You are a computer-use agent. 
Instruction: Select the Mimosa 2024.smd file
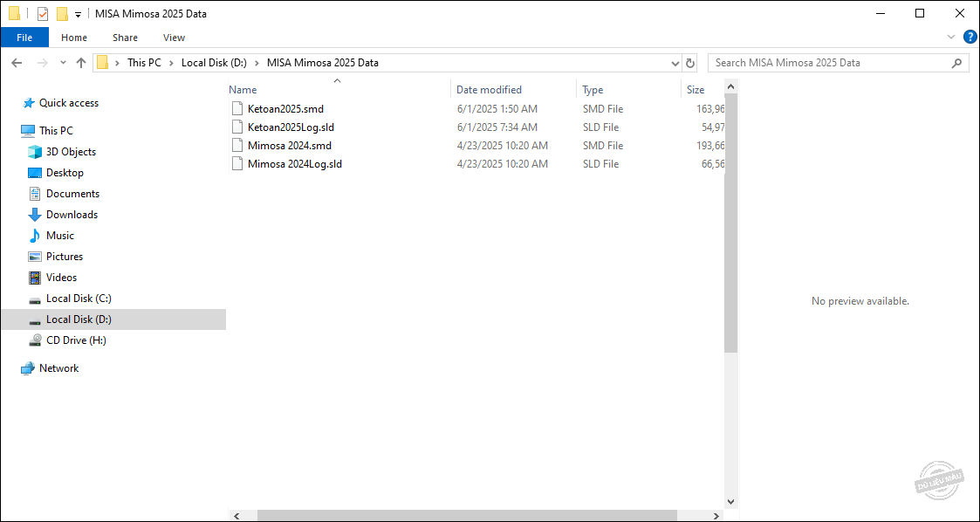290,146
